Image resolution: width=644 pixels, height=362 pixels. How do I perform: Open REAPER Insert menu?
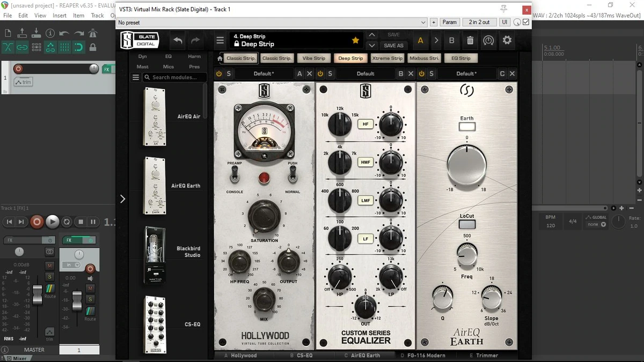pyautogui.click(x=60, y=16)
